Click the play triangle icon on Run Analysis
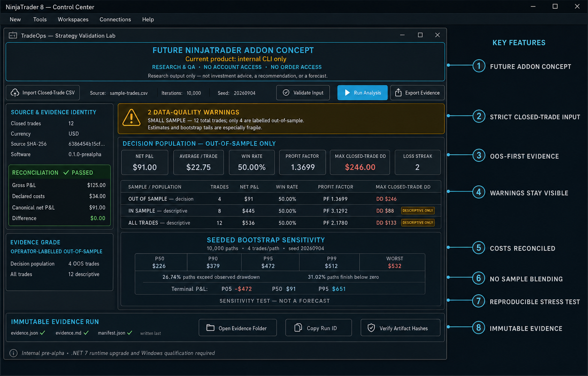The image size is (588, 376). click(x=347, y=93)
